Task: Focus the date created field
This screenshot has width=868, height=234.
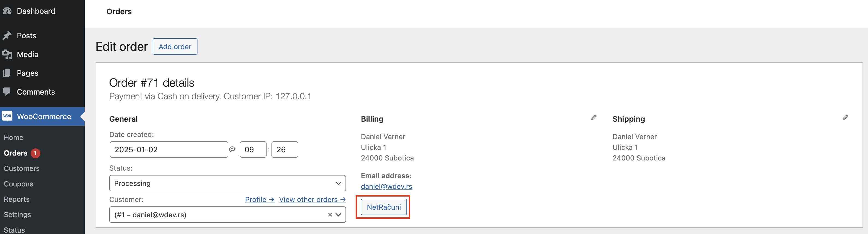Action: (169, 149)
